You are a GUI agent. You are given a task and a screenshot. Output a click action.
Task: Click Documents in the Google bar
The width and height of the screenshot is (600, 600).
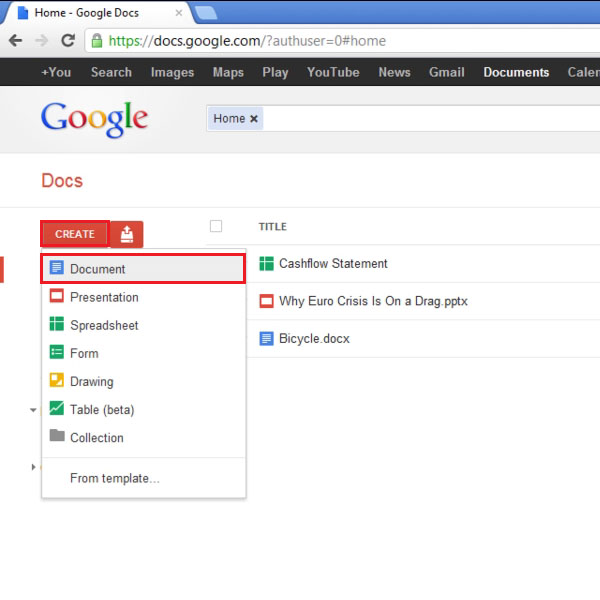click(x=516, y=72)
